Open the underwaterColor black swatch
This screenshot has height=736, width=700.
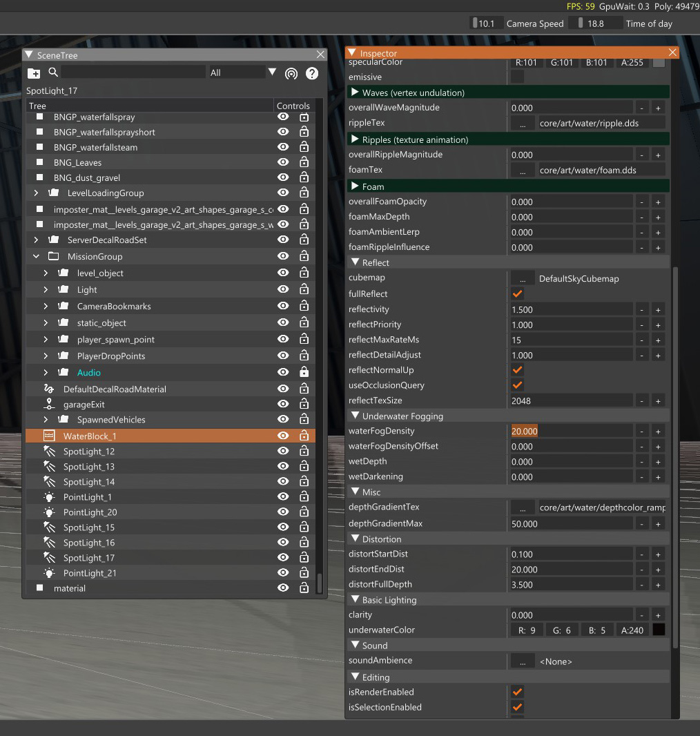(659, 630)
